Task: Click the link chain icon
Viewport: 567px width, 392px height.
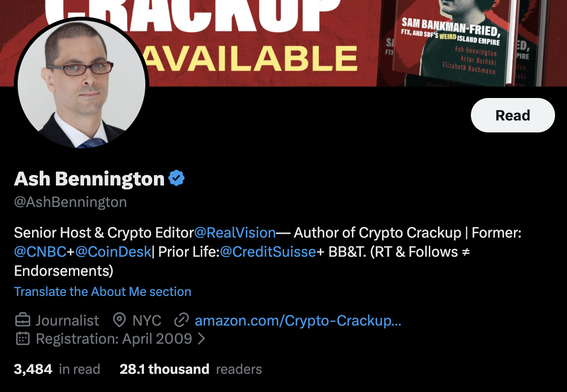Action: (x=182, y=320)
